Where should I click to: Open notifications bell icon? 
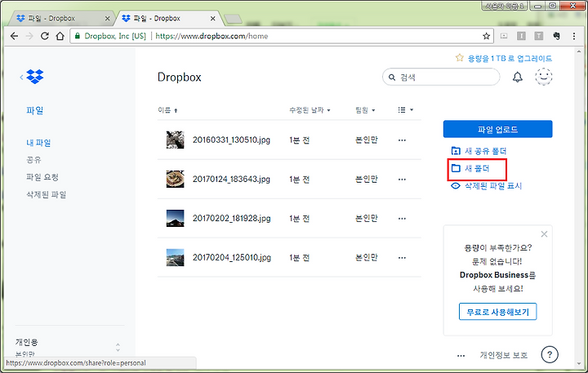click(x=518, y=78)
